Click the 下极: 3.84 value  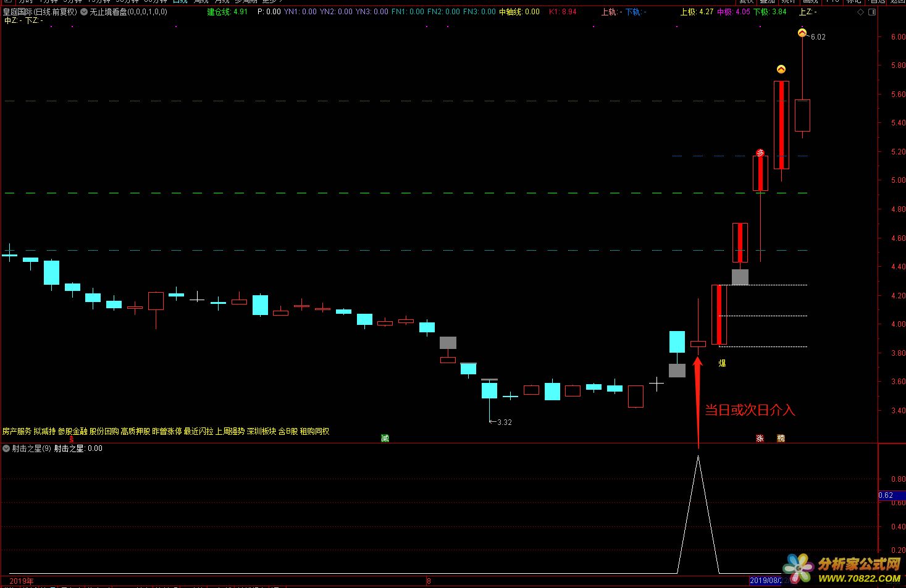770,12
